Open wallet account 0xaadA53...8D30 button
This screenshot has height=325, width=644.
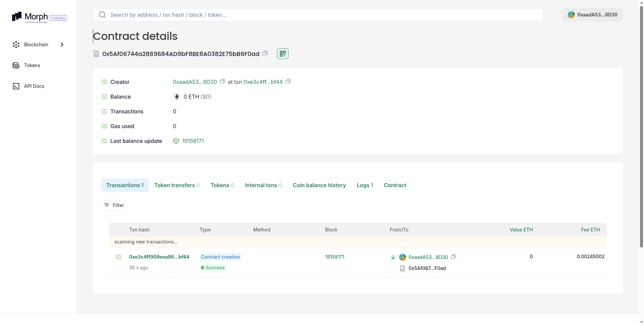[x=592, y=15]
